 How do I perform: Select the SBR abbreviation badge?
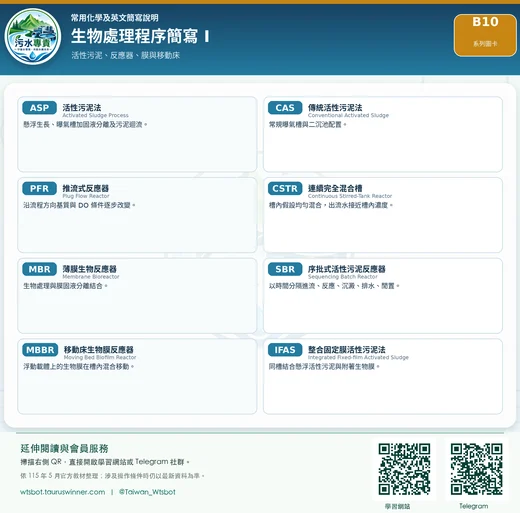285,269
